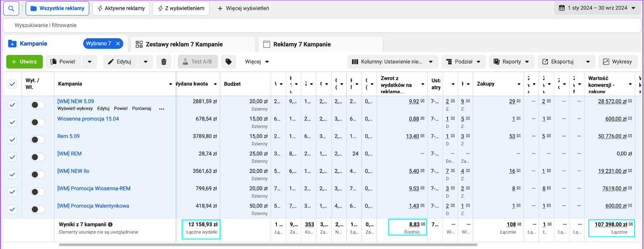644x249 pixels.
Task: Toggle the select-all header checkbox
Action: pos(13,84)
